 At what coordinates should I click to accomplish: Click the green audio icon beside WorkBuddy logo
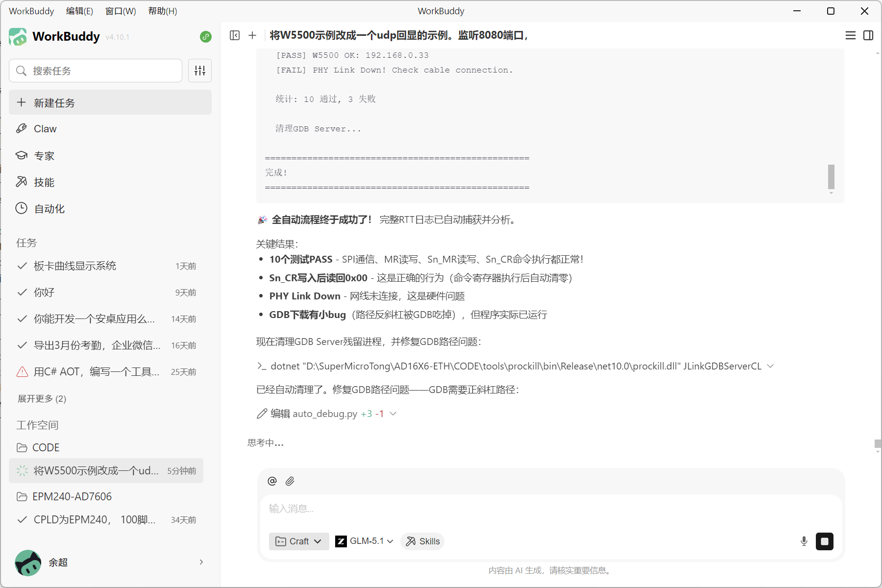click(x=205, y=37)
